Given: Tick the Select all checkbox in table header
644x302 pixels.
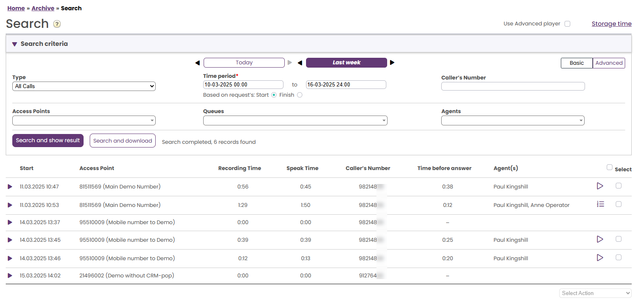Looking at the screenshot, I should 610,167.
